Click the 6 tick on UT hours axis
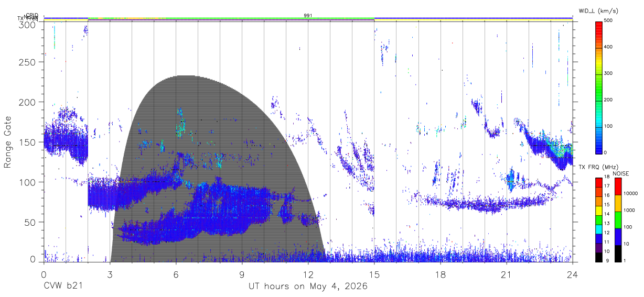The height and width of the screenshot is (297, 644). pos(176,274)
